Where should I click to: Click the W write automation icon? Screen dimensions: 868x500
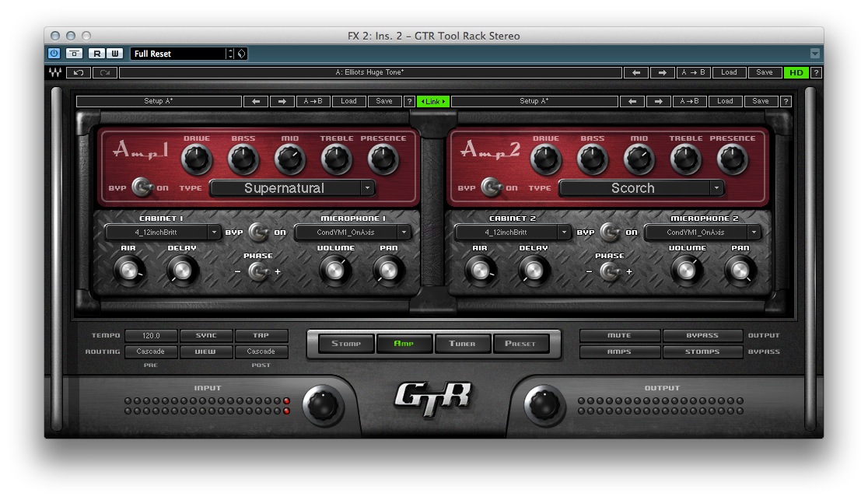tap(114, 53)
